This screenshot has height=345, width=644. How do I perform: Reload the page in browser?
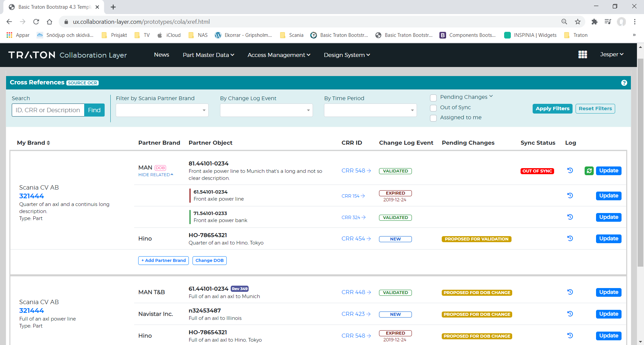[36, 22]
